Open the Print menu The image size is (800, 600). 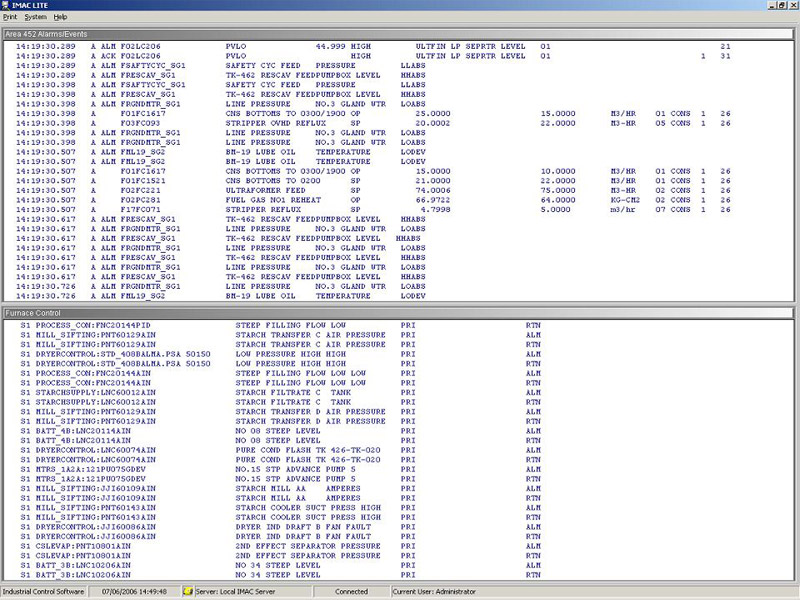pos(11,17)
